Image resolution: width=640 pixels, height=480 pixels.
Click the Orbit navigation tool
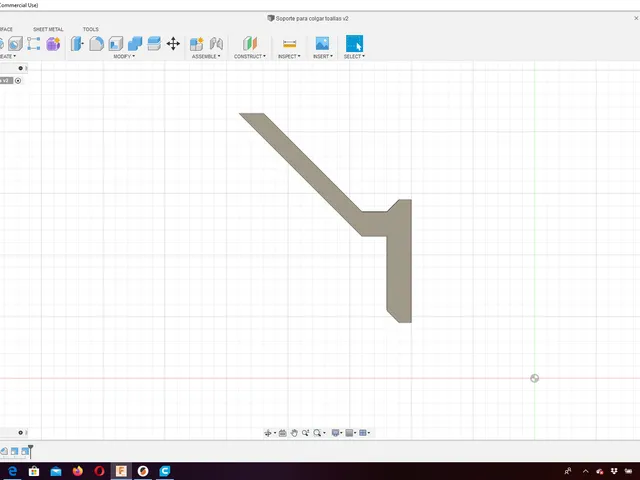click(x=268, y=433)
